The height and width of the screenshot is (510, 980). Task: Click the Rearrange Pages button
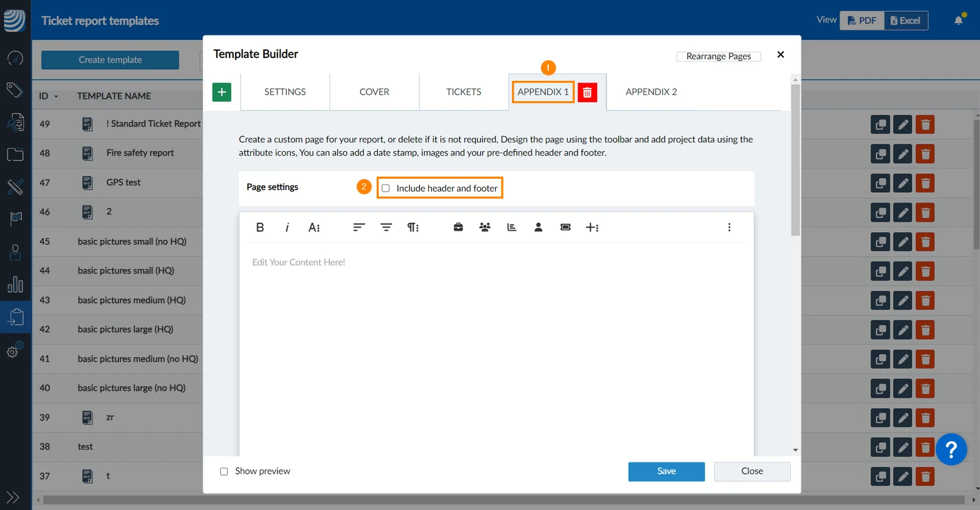[x=718, y=56]
